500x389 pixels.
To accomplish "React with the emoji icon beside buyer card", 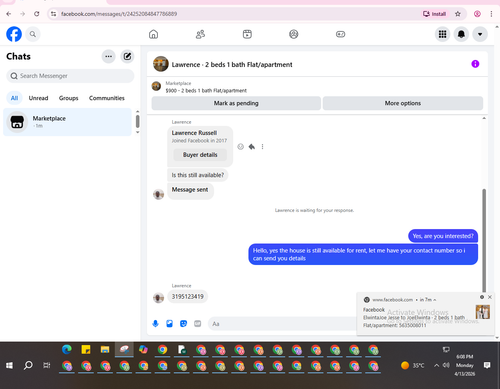I will (x=240, y=147).
